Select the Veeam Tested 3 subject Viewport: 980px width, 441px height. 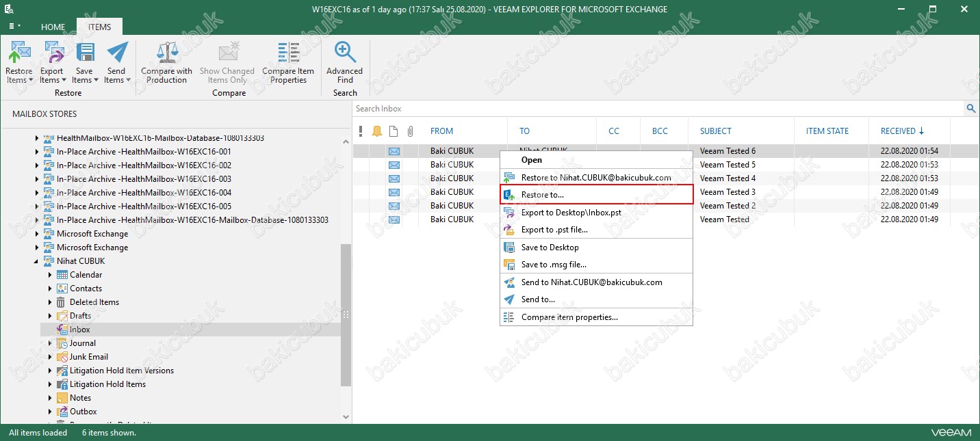coord(727,192)
